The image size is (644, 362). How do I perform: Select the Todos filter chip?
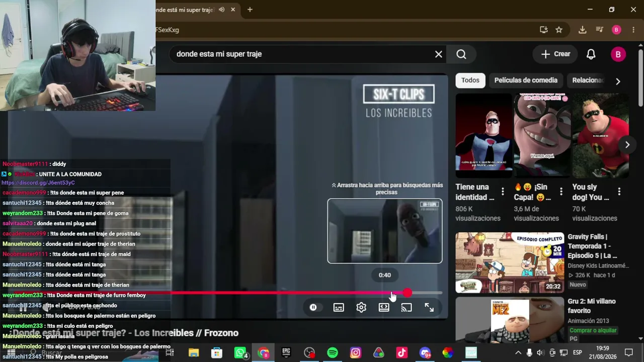tap(470, 80)
